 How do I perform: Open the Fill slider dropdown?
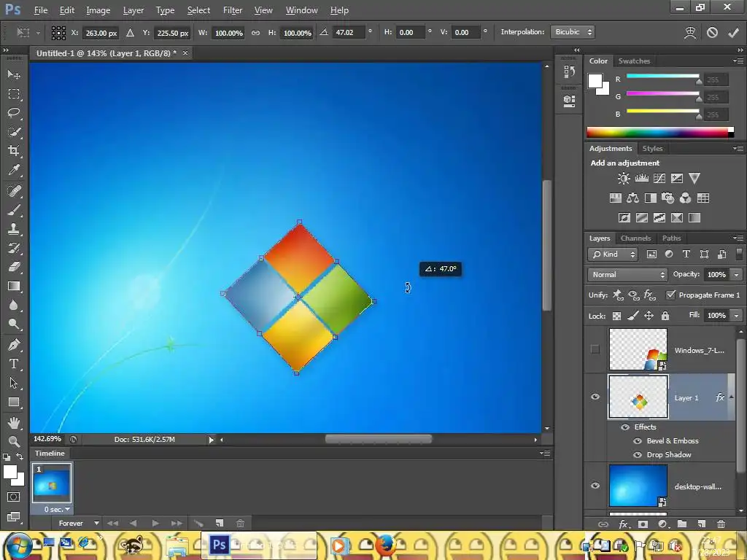coord(737,316)
